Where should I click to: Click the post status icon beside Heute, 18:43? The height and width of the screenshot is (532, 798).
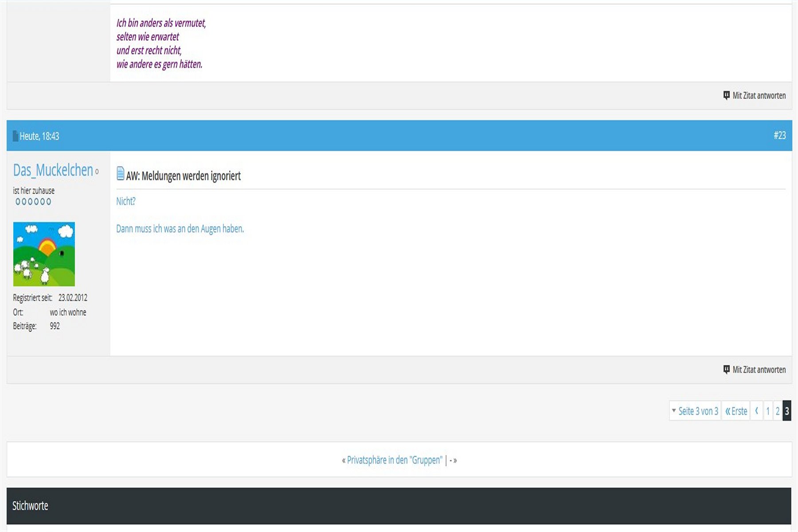pos(16,136)
